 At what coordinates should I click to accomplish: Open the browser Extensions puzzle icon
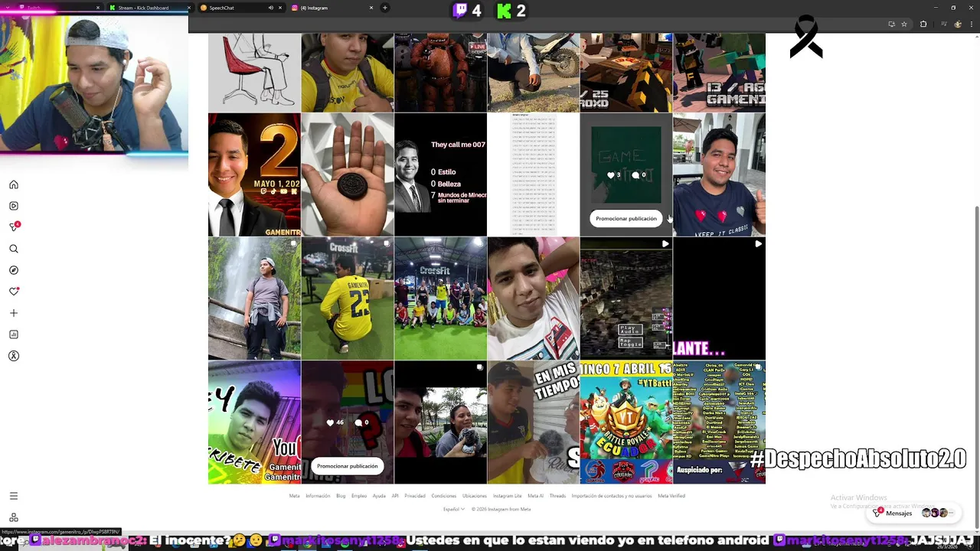[923, 24]
